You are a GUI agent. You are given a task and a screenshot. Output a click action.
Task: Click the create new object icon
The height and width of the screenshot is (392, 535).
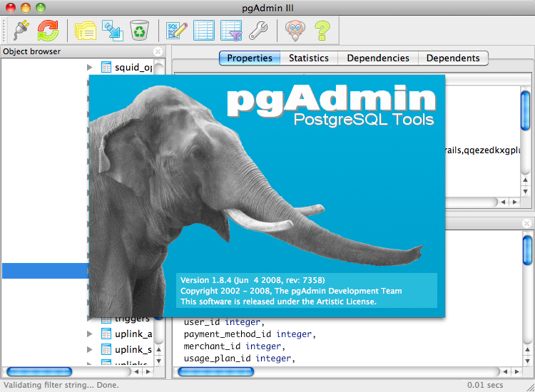coord(113,31)
